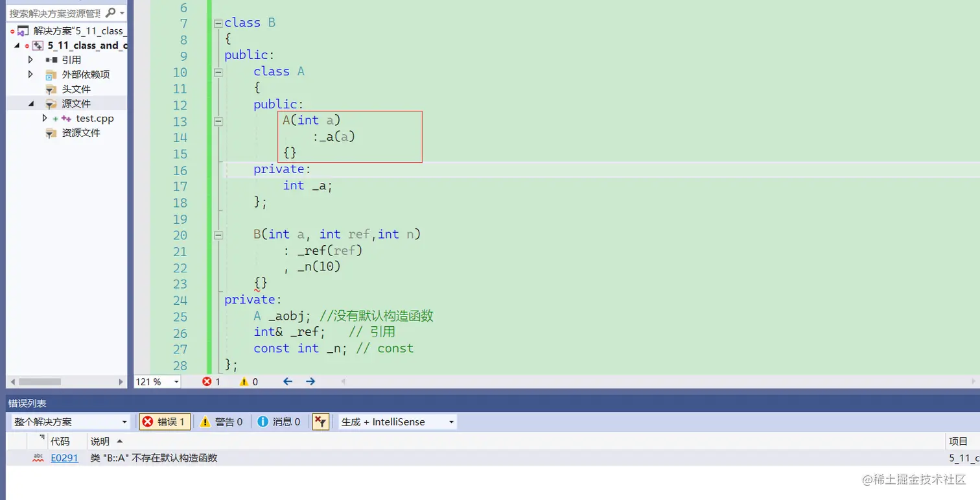Select the 头文件 filter folder
Viewport: 980px width, 500px height.
point(76,89)
